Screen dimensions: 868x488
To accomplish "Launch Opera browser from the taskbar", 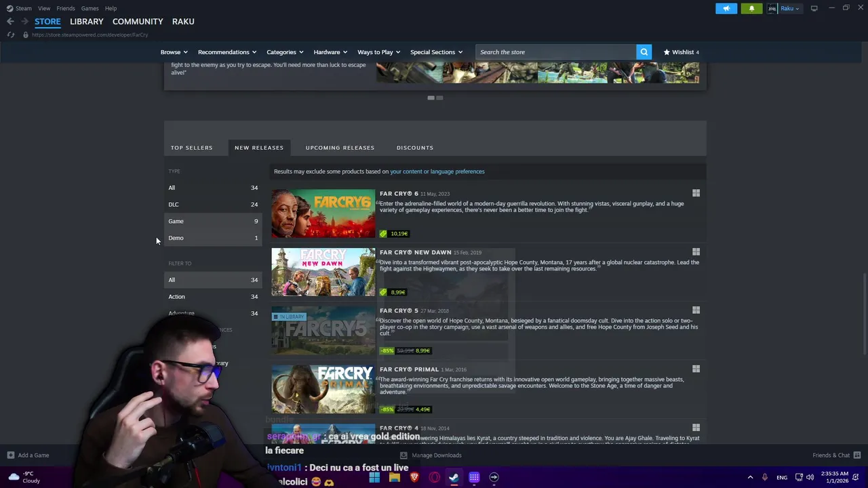I will tap(434, 477).
